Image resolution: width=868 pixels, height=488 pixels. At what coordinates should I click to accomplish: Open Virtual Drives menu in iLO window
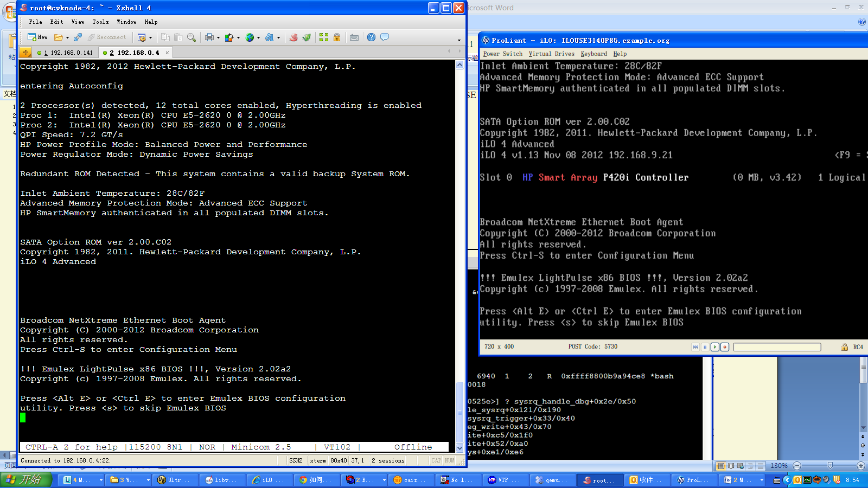(551, 54)
